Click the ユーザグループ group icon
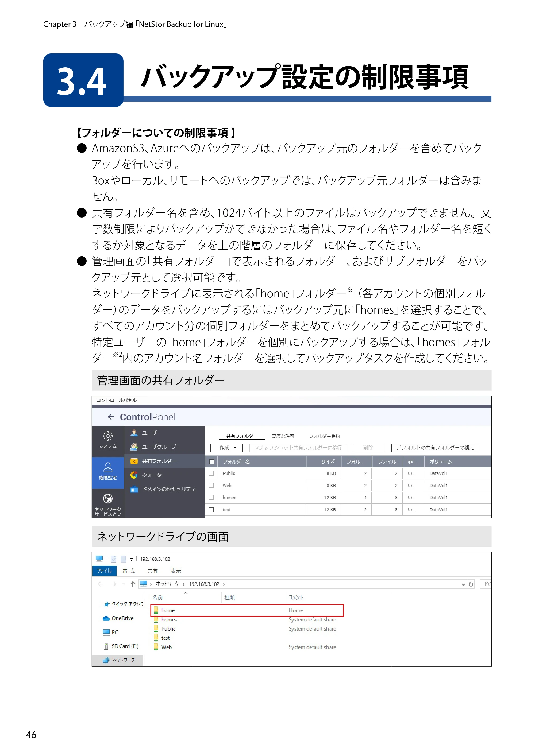The width and height of the screenshot is (535, 756). pyautogui.click(x=134, y=447)
